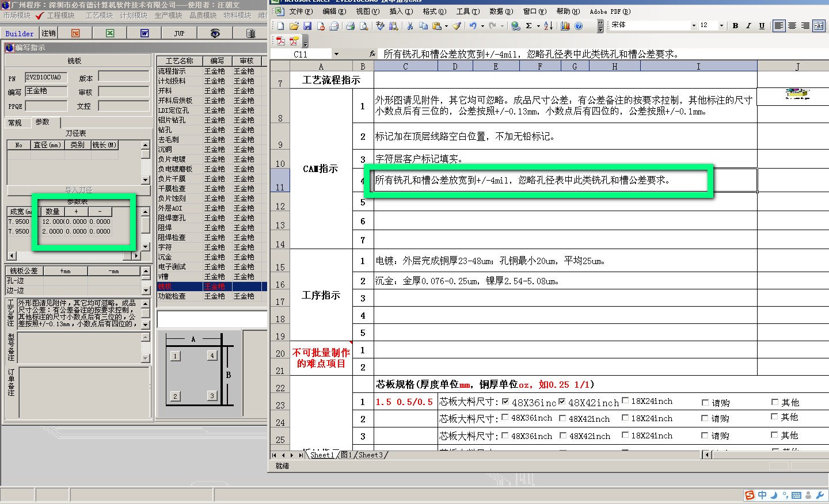Switch to the 常规 tab in 铣板 panel

[x=15, y=123]
